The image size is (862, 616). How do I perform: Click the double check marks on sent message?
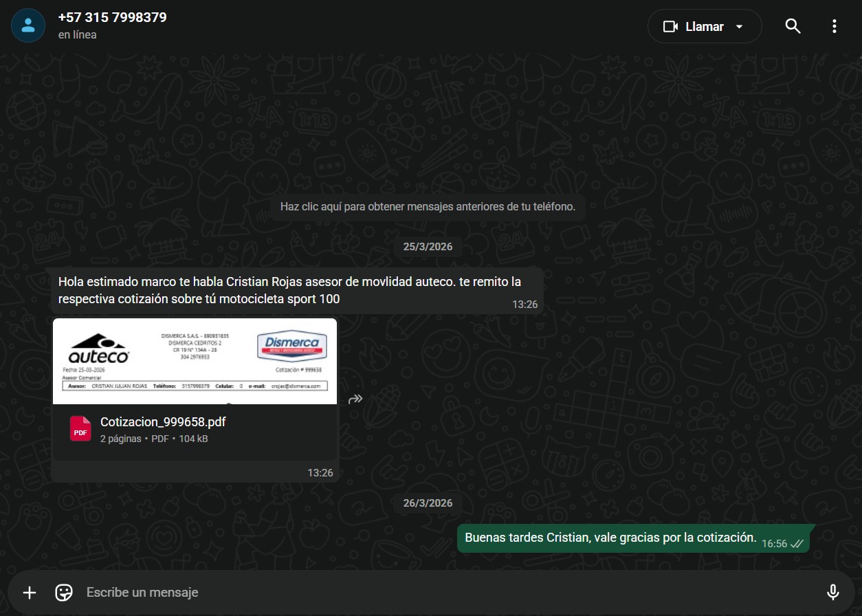click(x=797, y=543)
